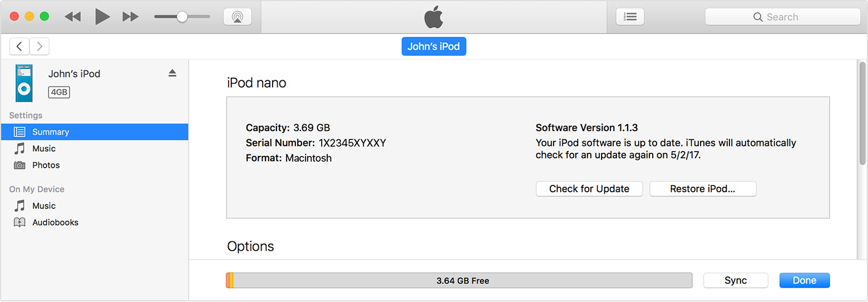Open the AirPlay output menu
Image resolution: width=868 pixels, height=302 pixels.
pyautogui.click(x=238, y=17)
